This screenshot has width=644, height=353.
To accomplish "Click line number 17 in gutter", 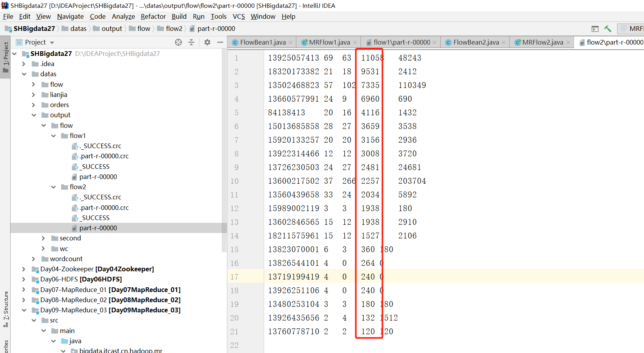I will point(234,277).
